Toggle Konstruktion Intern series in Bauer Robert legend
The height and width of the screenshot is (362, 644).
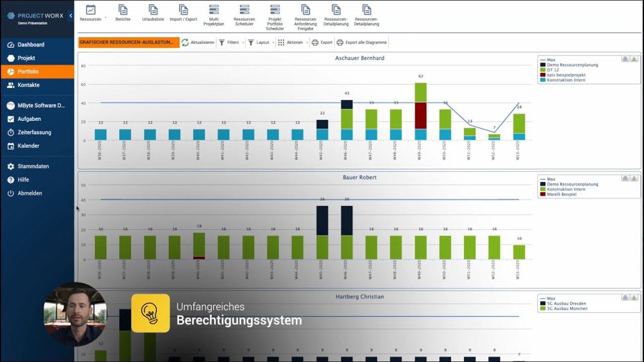coord(566,189)
